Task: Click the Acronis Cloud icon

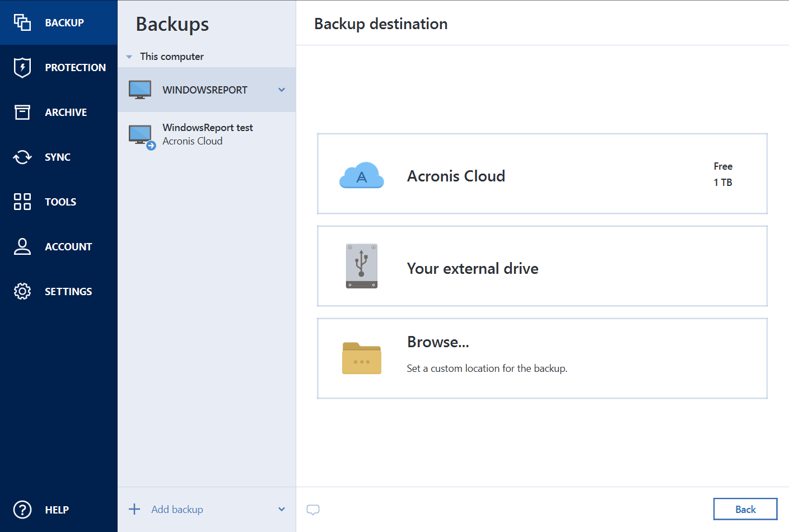Action: (x=362, y=176)
